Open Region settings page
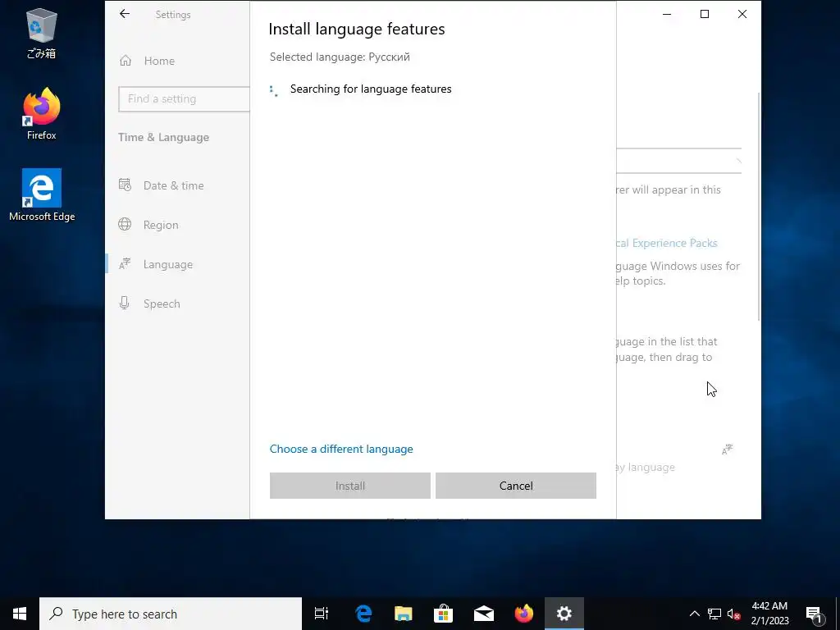This screenshot has width=840, height=630. coord(161,225)
